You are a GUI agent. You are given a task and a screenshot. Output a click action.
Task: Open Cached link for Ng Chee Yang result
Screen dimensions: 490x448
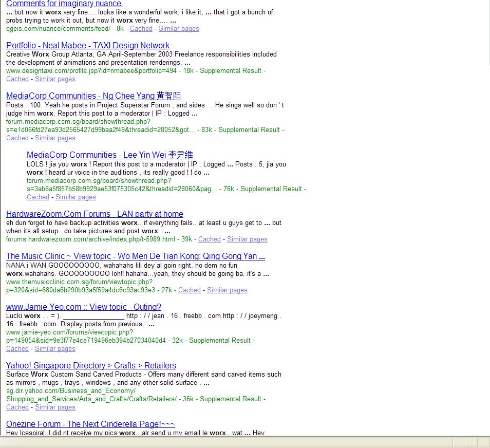tap(17, 138)
